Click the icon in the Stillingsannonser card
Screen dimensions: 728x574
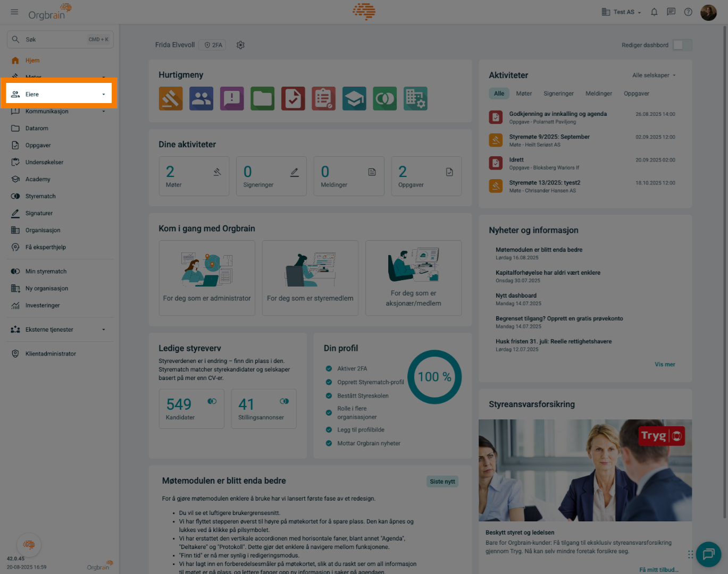click(284, 401)
